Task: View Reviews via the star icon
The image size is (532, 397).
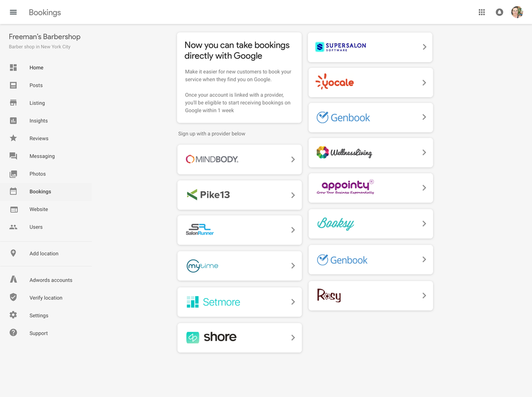Action: pyautogui.click(x=15, y=138)
